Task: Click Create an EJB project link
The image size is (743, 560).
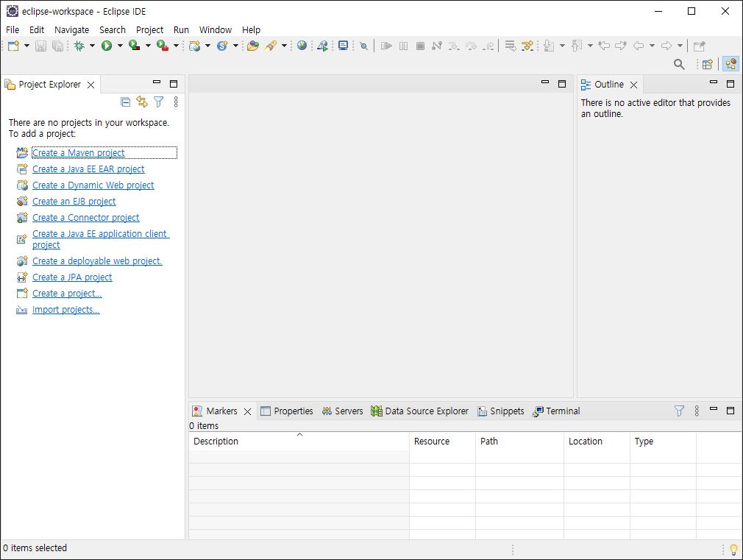Action: (x=74, y=201)
